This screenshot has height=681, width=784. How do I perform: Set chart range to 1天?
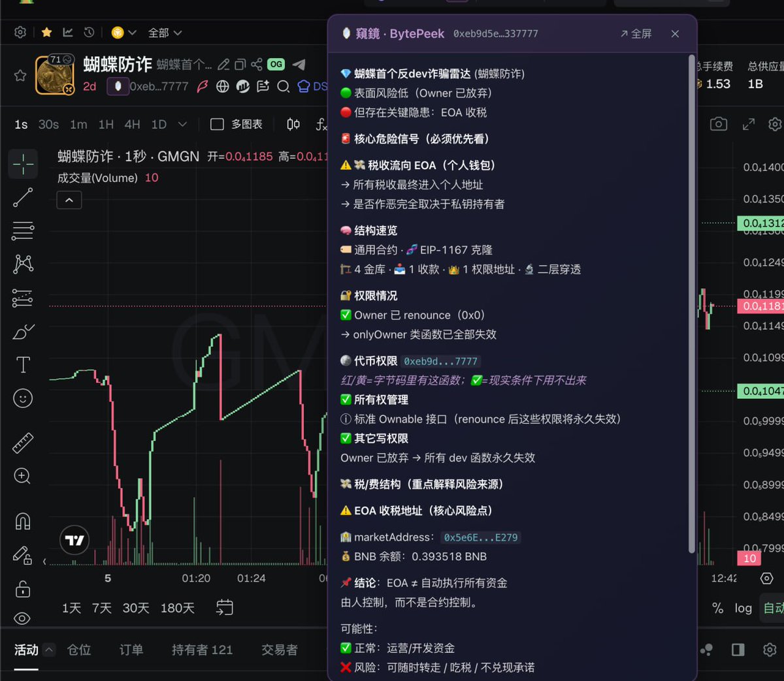coord(72,608)
